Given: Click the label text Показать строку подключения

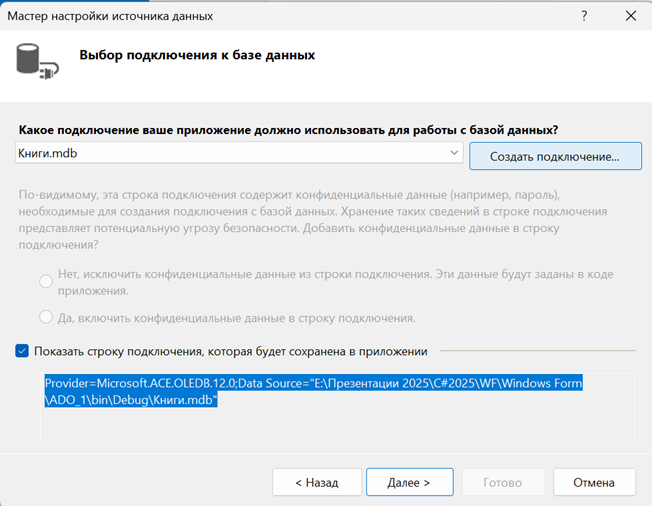Looking at the screenshot, I should point(230,351).
